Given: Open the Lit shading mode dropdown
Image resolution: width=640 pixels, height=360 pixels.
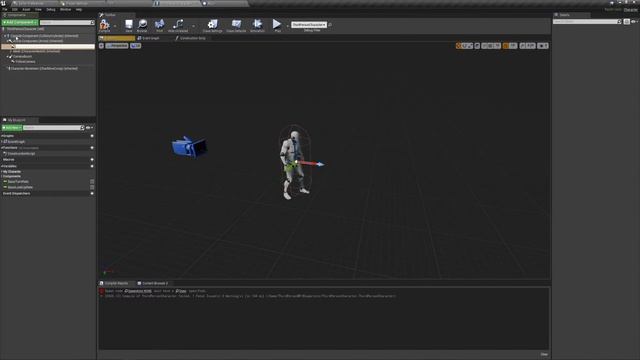Looking at the screenshot, I should tap(136, 46).
